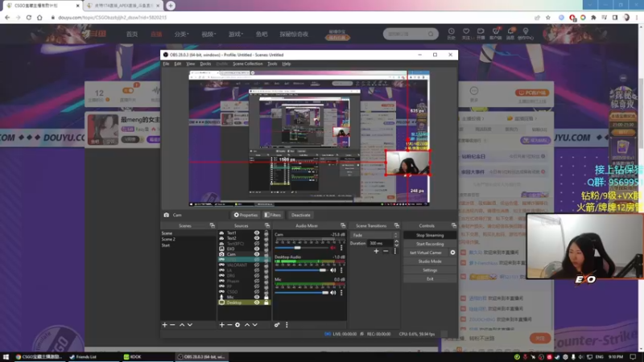Toggle visibility of the Cam source
The image size is (644, 362).
257,254
